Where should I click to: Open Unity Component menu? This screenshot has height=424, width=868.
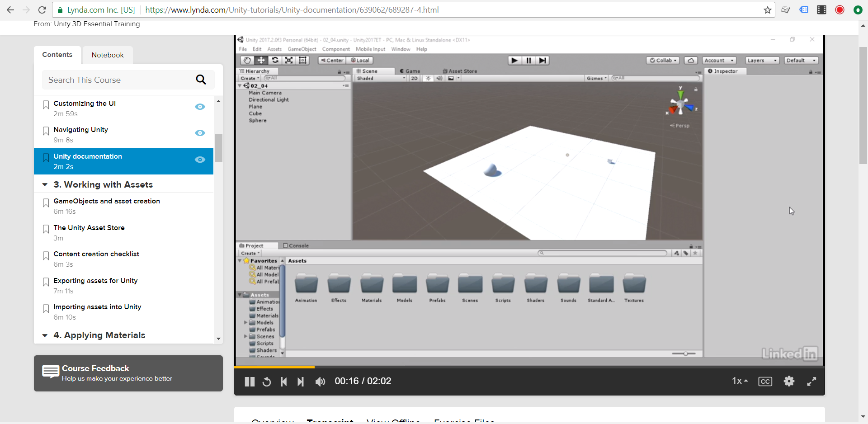[x=336, y=49]
